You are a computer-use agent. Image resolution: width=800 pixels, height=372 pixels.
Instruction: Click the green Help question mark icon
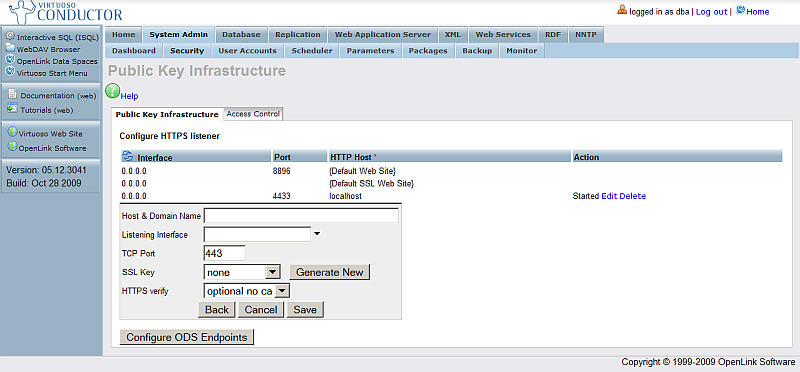point(112,91)
